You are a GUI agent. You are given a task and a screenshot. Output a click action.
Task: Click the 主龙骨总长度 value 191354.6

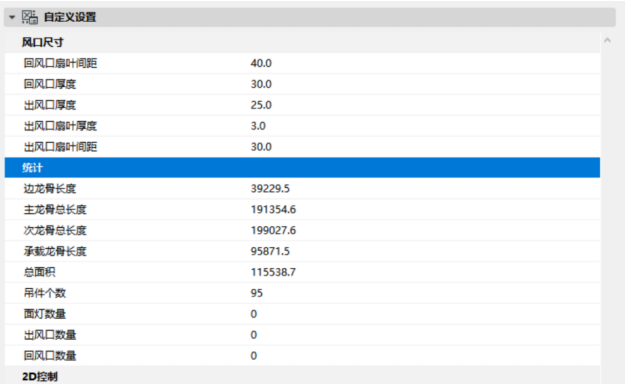click(x=273, y=210)
